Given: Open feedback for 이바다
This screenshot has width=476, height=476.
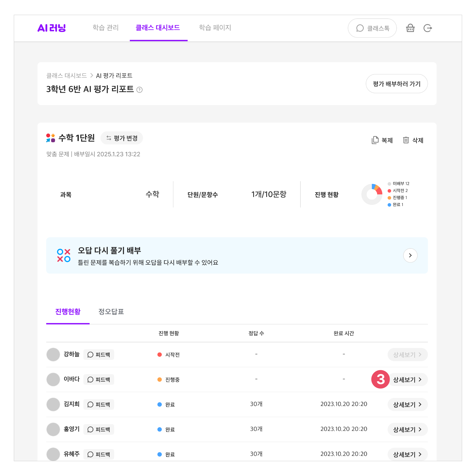Looking at the screenshot, I should [99, 379].
